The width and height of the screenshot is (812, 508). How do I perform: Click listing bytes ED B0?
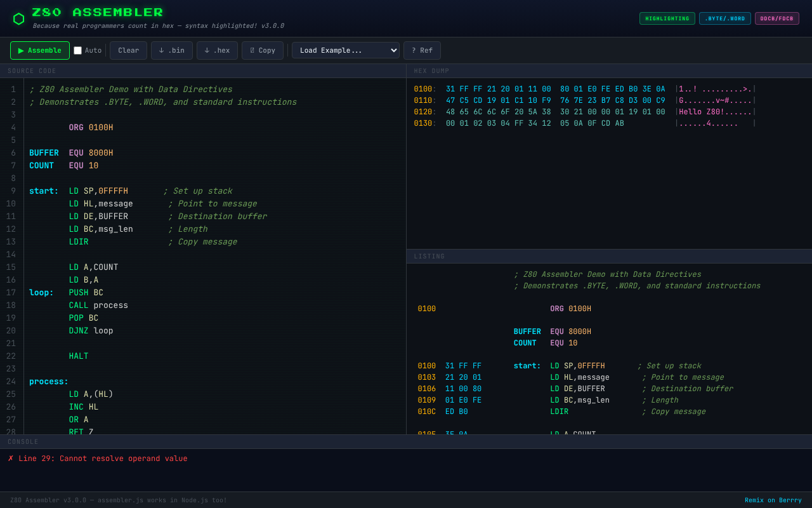pyautogui.click(x=457, y=411)
